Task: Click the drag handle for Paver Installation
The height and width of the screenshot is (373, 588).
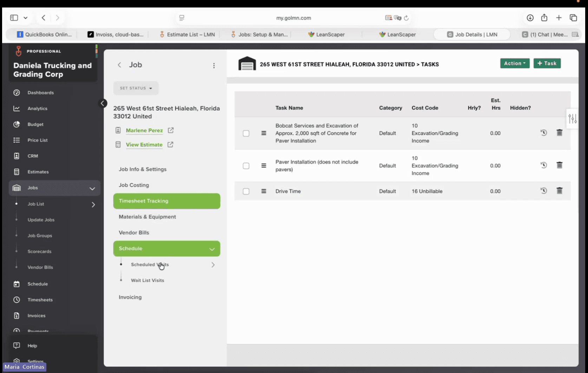Action: click(264, 165)
